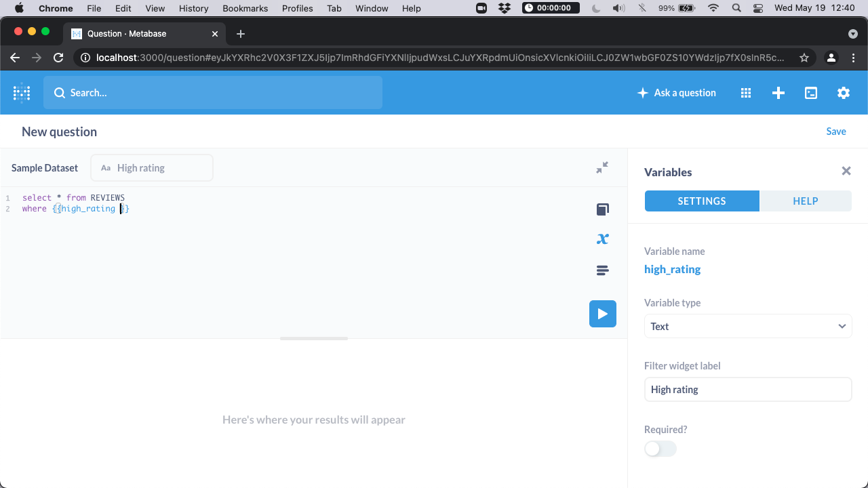
Task: Click the Dropbox menu bar icon
Action: coord(505,8)
